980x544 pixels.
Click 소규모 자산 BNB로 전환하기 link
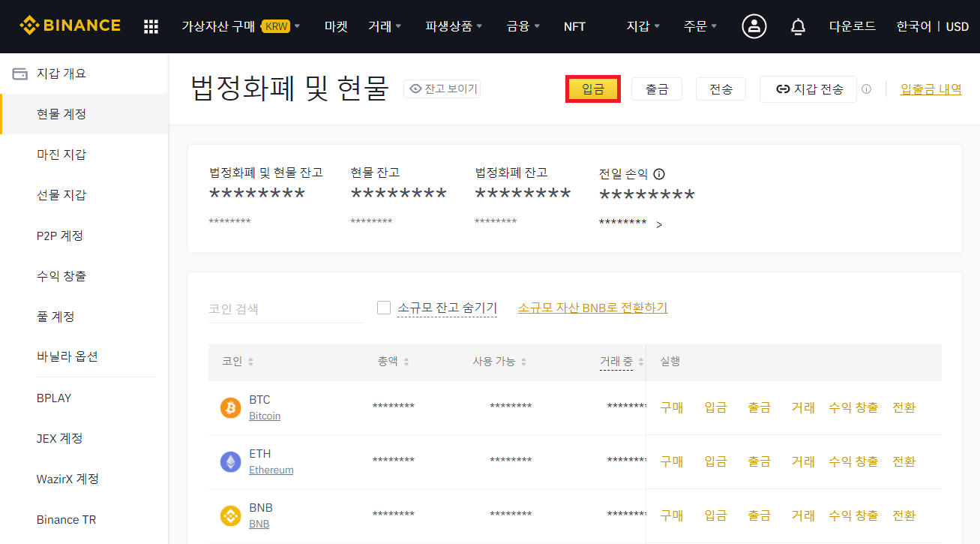click(x=592, y=308)
